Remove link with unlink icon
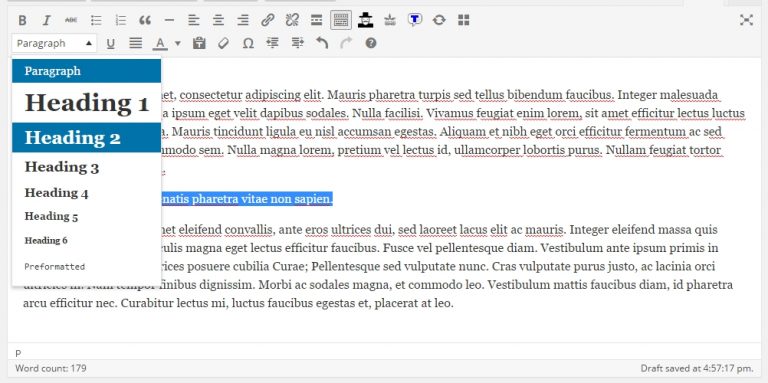The height and width of the screenshot is (383, 768). click(292, 20)
